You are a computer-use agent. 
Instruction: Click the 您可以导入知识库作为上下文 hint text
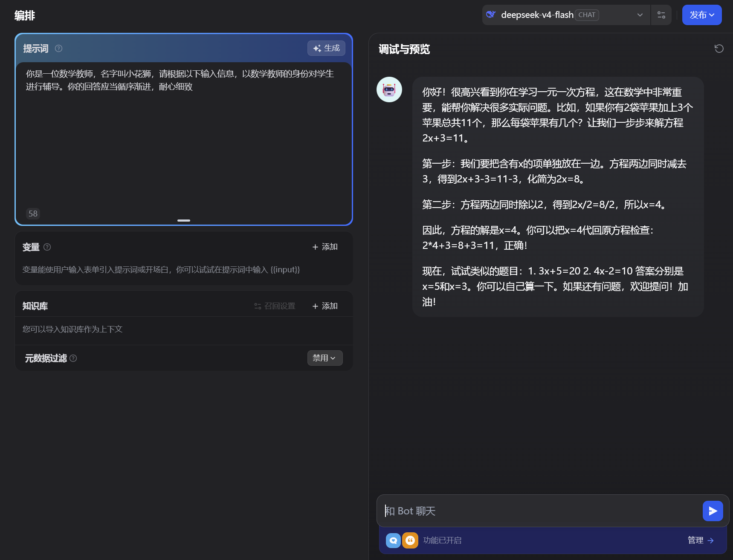[72, 329]
